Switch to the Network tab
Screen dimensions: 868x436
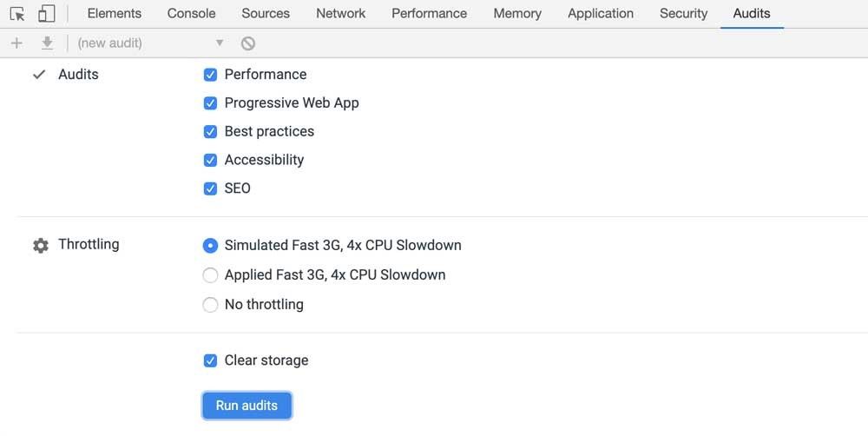[x=340, y=14]
